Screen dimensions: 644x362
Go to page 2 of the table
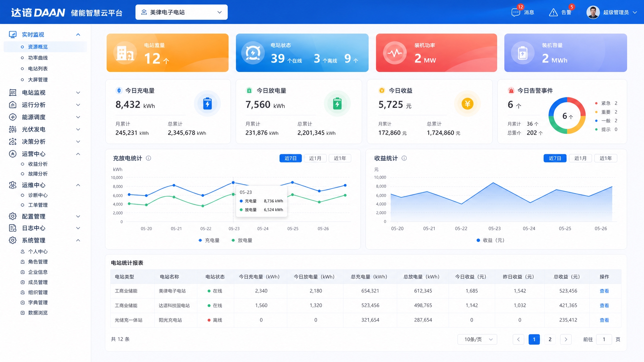point(550,339)
